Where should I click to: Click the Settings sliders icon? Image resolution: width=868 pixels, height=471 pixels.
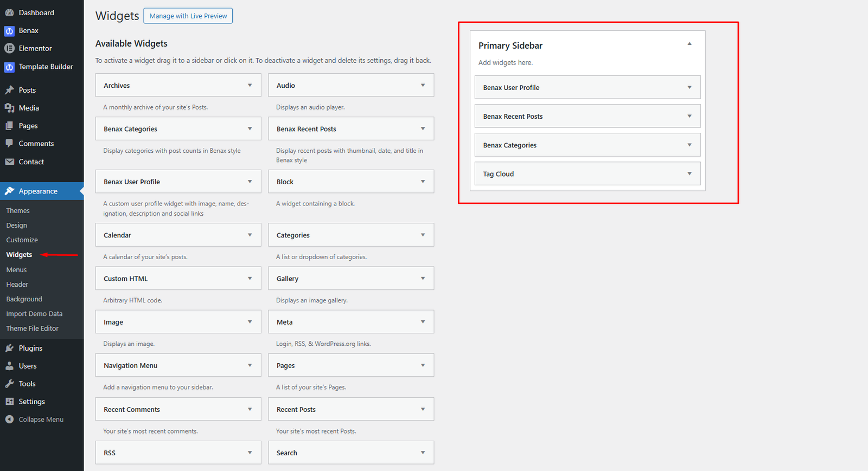(x=9, y=402)
